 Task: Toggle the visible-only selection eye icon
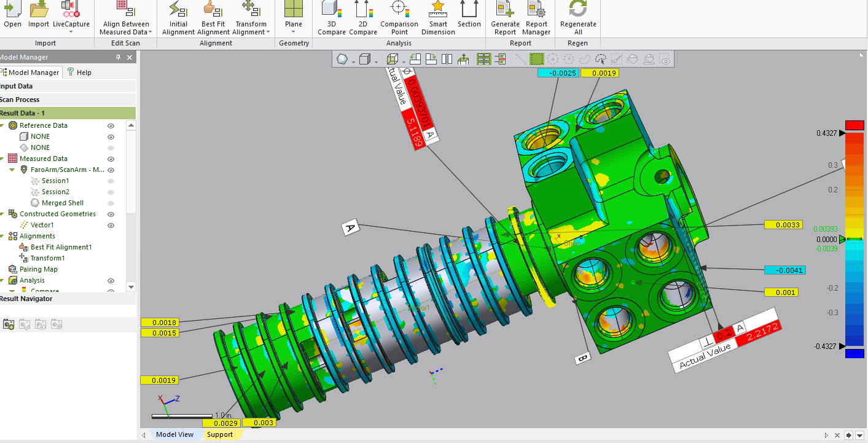pos(665,59)
